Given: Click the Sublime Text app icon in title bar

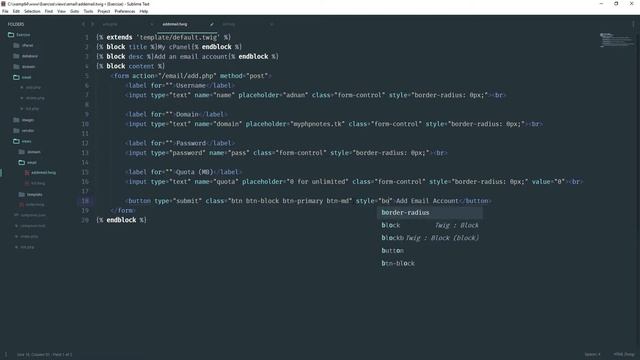Looking at the screenshot, I should (x=4, y=4).
